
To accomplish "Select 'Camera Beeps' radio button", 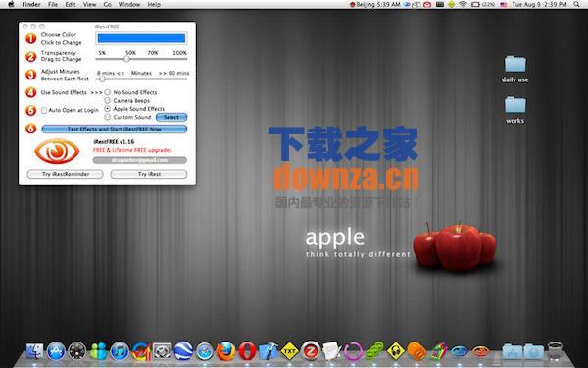I will (x=108, y=101).
